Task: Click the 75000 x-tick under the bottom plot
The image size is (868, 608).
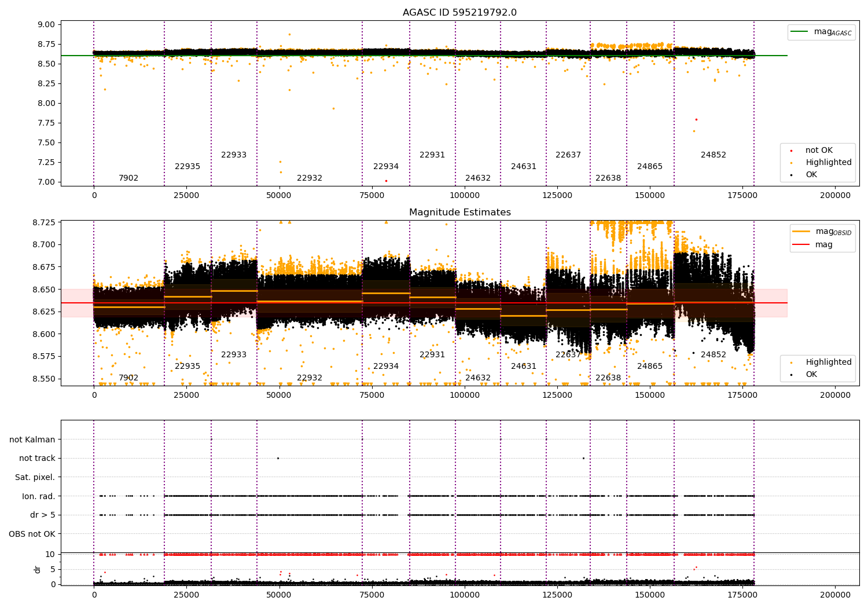Action: pyautogui.click(x=372, y=595)
